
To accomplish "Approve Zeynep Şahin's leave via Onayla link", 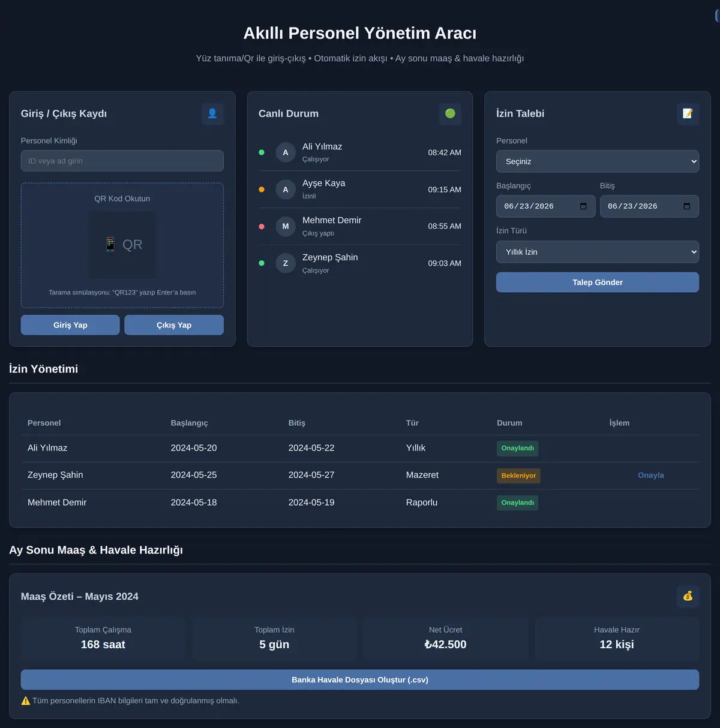I will 651,476.
